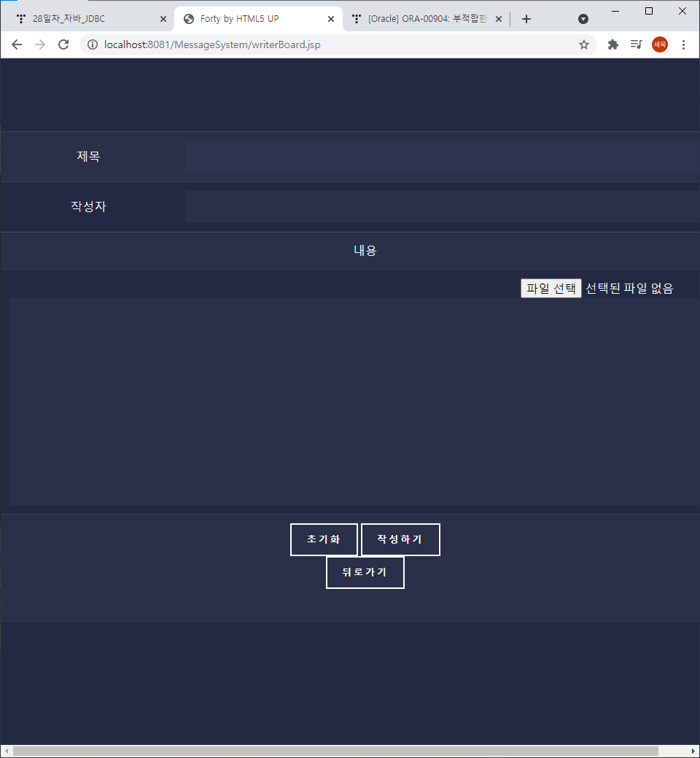
Task: Click the 선택된 파일 없음 text
Action: [629, 288]
